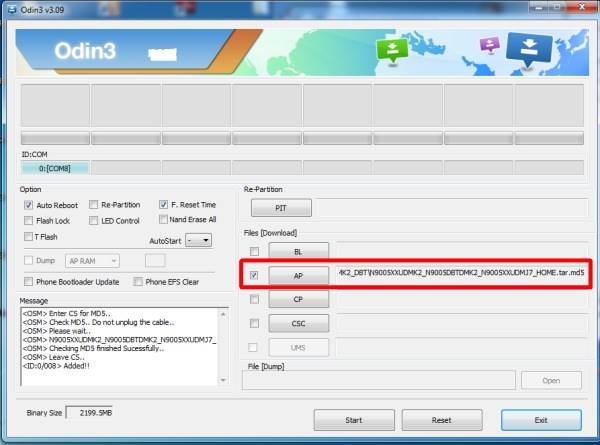Click the CSC file button
Screen dimensions: 600x445
point(298,323)
